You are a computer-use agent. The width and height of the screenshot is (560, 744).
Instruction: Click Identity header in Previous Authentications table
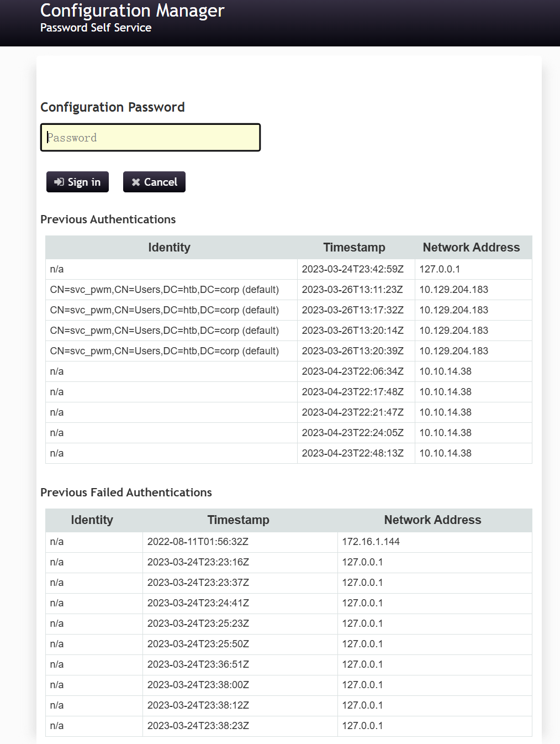click(169, 248)
